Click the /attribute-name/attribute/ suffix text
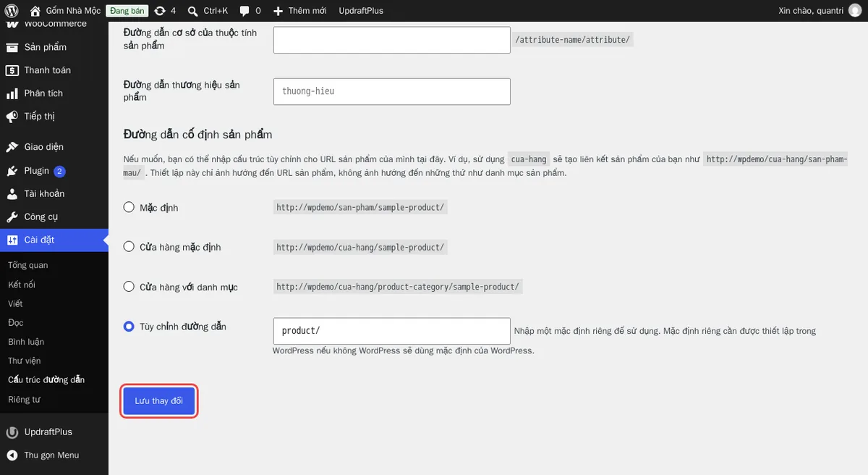Viewport: 868px width, 475px height. point(573,40)
